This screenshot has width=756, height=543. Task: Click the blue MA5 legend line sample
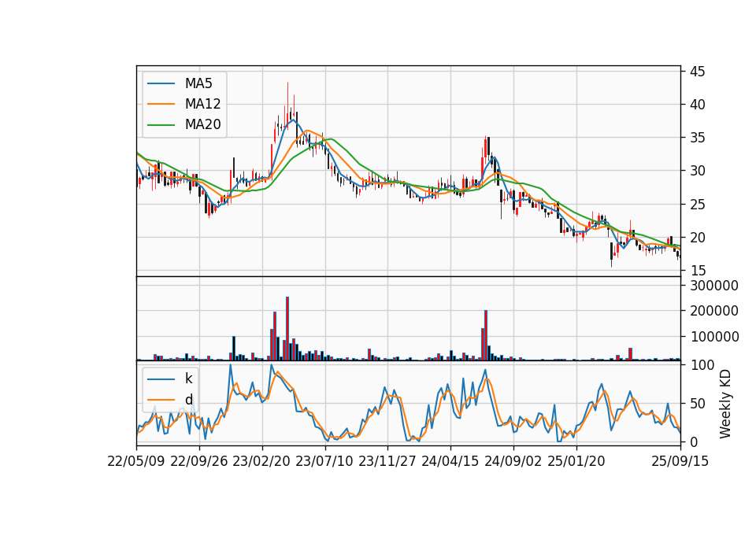point(161,83)
